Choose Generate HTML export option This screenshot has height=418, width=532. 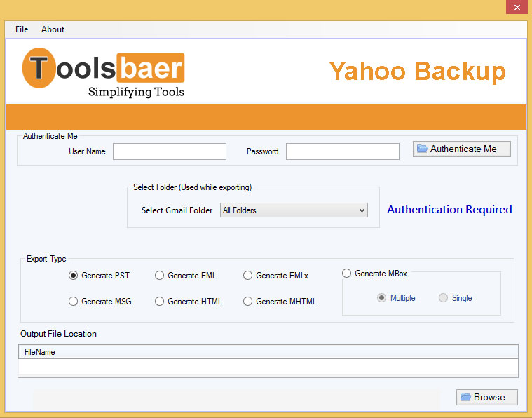pyautogui.click(x=159, y=301)
